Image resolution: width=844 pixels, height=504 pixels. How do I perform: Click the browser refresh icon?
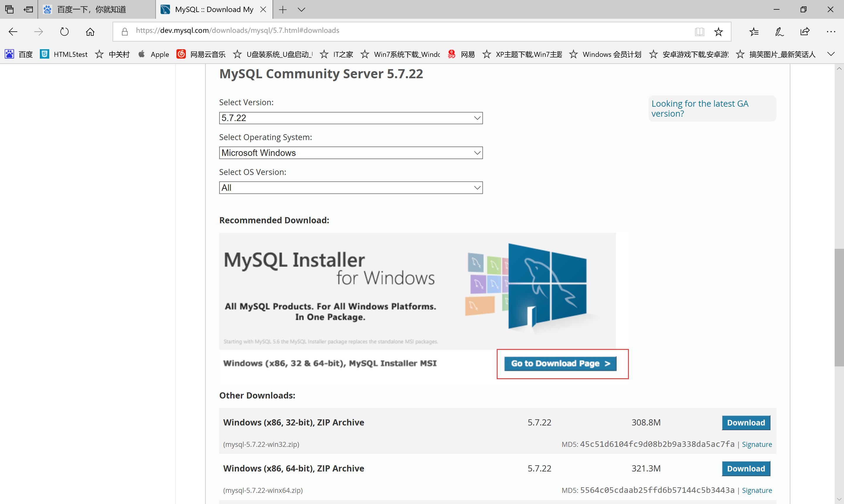click(x=64, y=32)
